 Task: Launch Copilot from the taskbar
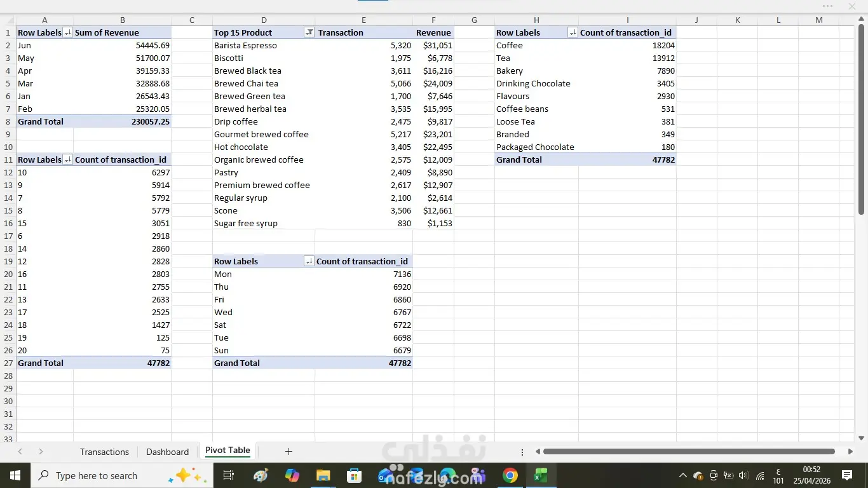[292, 475]
